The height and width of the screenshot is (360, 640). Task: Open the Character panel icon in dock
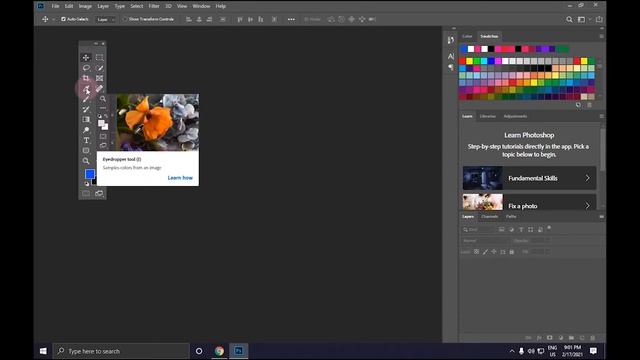tap(451, 56)
